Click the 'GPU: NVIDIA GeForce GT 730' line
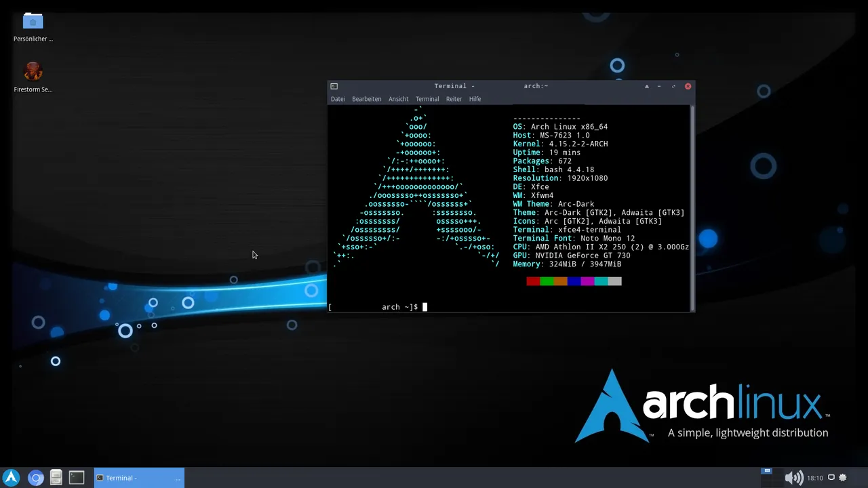 pyautogui.click(x=572, y=256)
